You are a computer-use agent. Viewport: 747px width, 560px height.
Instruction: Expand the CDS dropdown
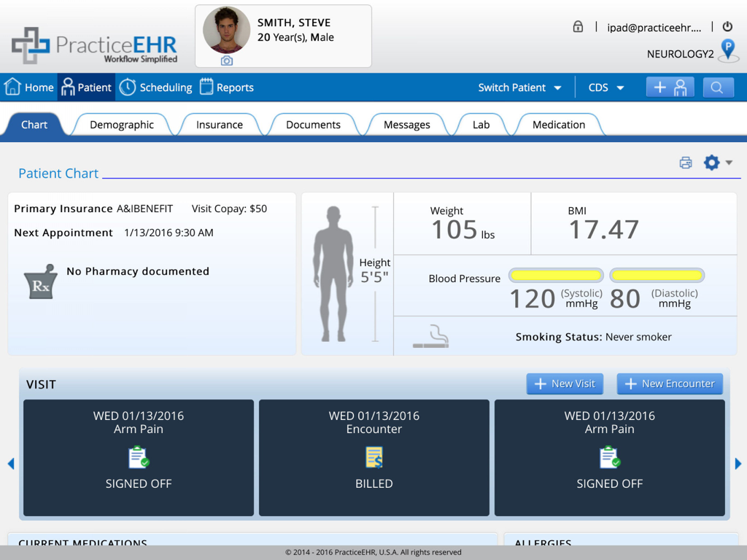(x=605, y=87)
